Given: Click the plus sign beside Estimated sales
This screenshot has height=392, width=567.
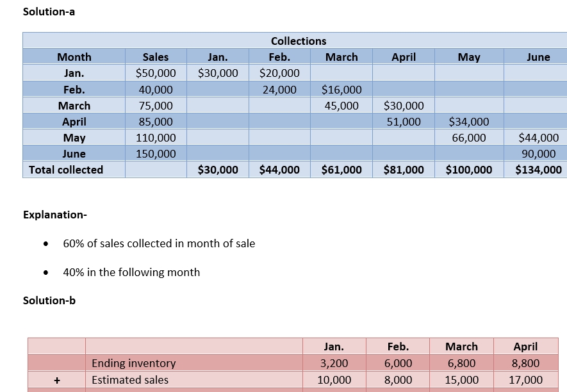Looking at the screenshot, I should (57, 380).
